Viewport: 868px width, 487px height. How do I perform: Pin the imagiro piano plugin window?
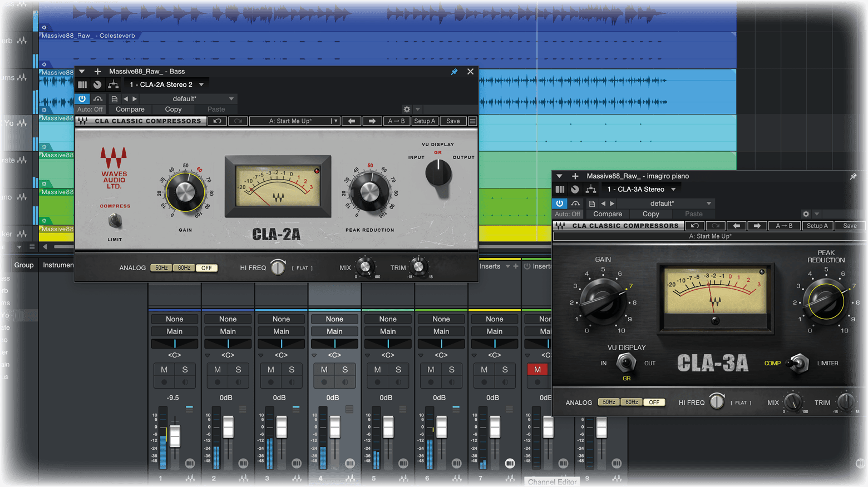point(853,176)
